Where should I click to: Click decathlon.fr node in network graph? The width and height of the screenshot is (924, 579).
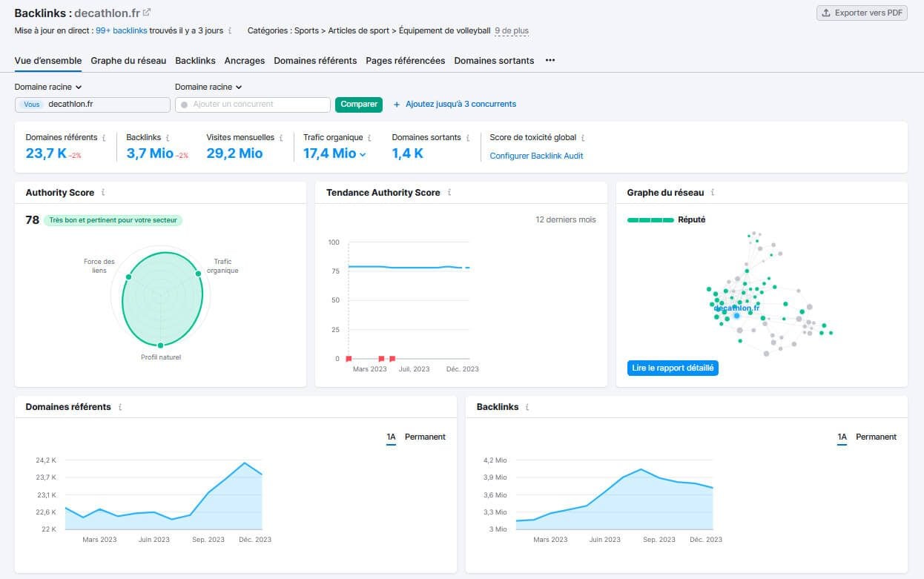(x=736, y=315)
